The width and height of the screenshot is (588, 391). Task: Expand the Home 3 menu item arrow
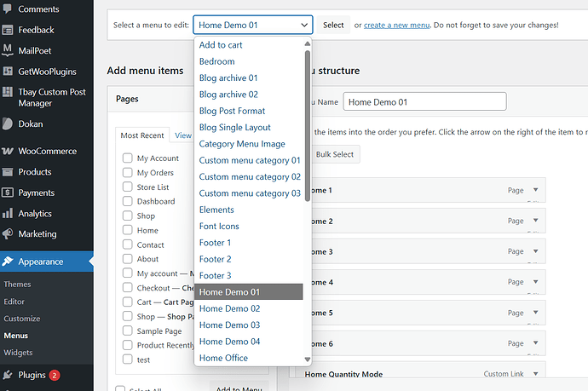click(535, 251)
